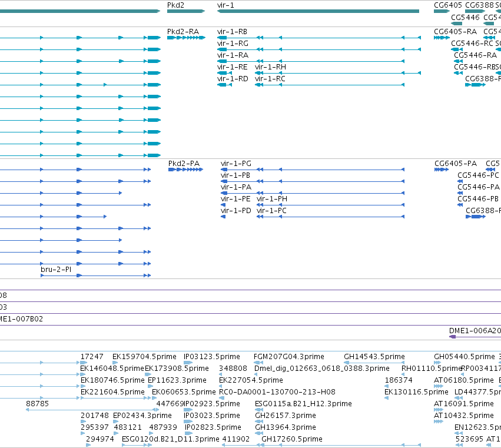Pick EST EK221604.5prime
This screenshot has width=501, height=448.
coord(112,393)
